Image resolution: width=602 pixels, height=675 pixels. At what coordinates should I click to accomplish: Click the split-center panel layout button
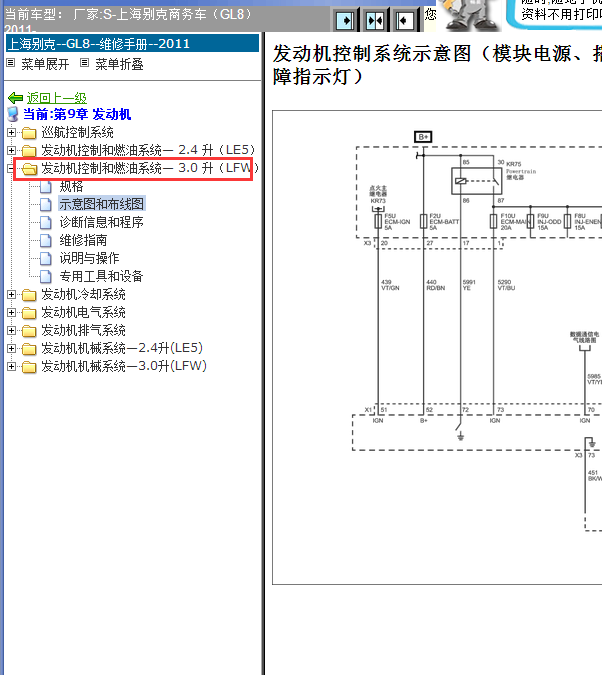[x=375, y=20]
